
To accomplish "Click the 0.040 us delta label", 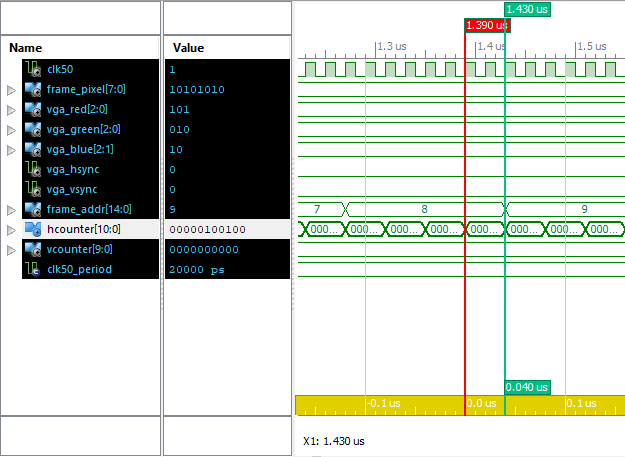I will pyautogui.click(x=527, y=387).
